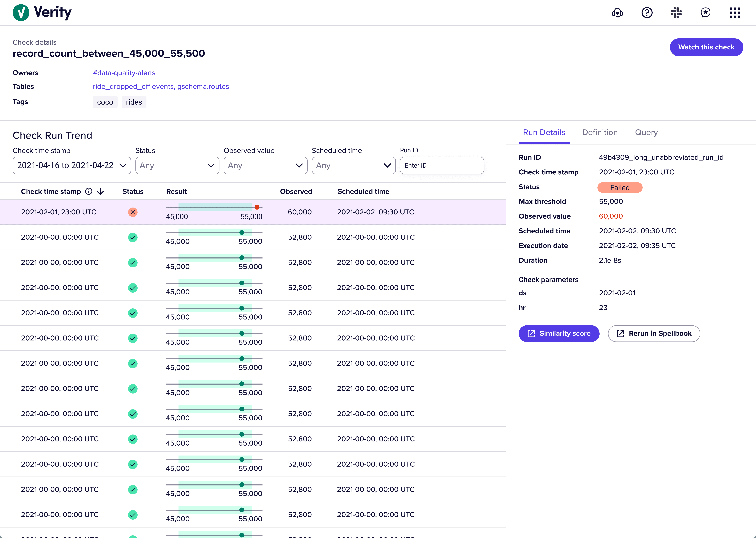The height and width of the screenshot is (538, 756).
Task: Select the row 2021-02-01, 23:00 UTC
Action: tap(253, 212)
